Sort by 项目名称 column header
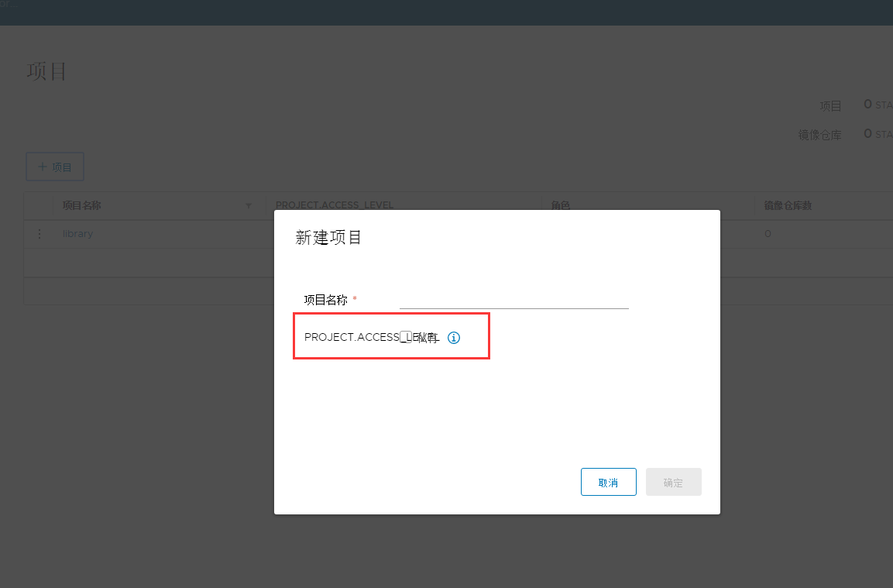893x588 pixels. (81, 205)
